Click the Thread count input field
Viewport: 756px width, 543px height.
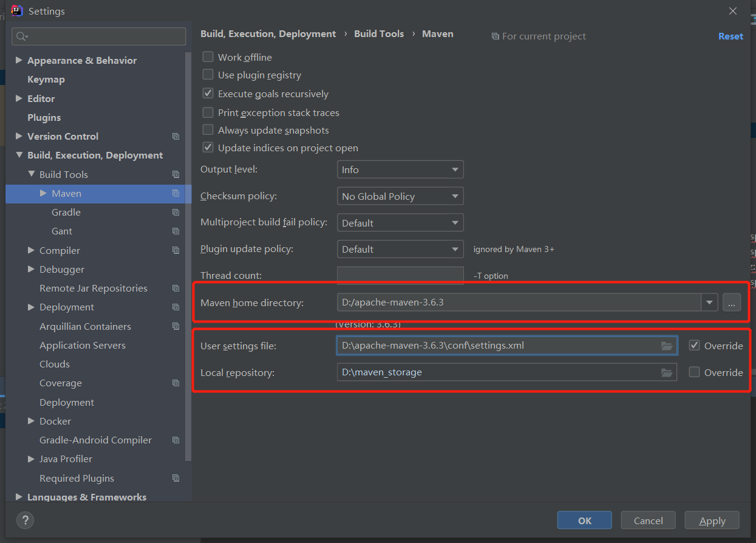tap(400, 275)
